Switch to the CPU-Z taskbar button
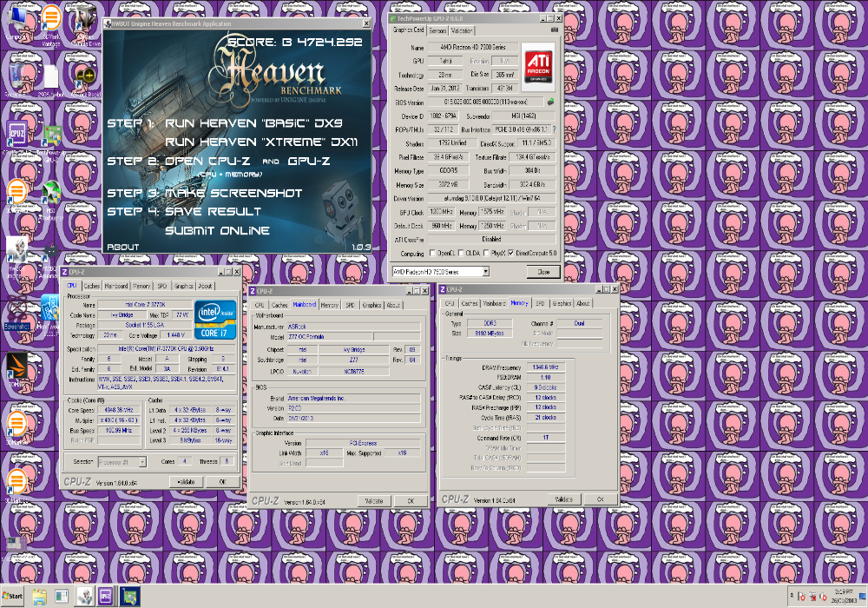 106,597
